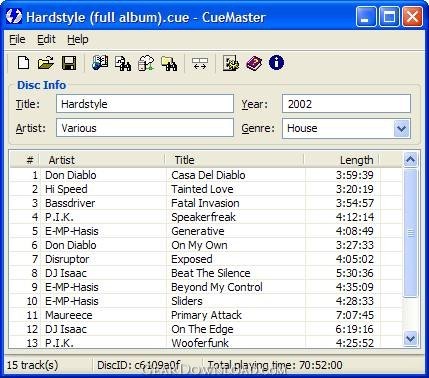This screenshot has width=429, height=378.
Task: Click the track list scrollbar down arrow
Action: click(x=410, y=339)
